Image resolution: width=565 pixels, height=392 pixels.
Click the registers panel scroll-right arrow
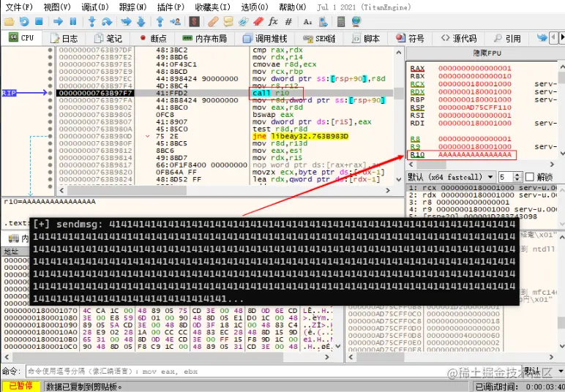coord(552,165)
